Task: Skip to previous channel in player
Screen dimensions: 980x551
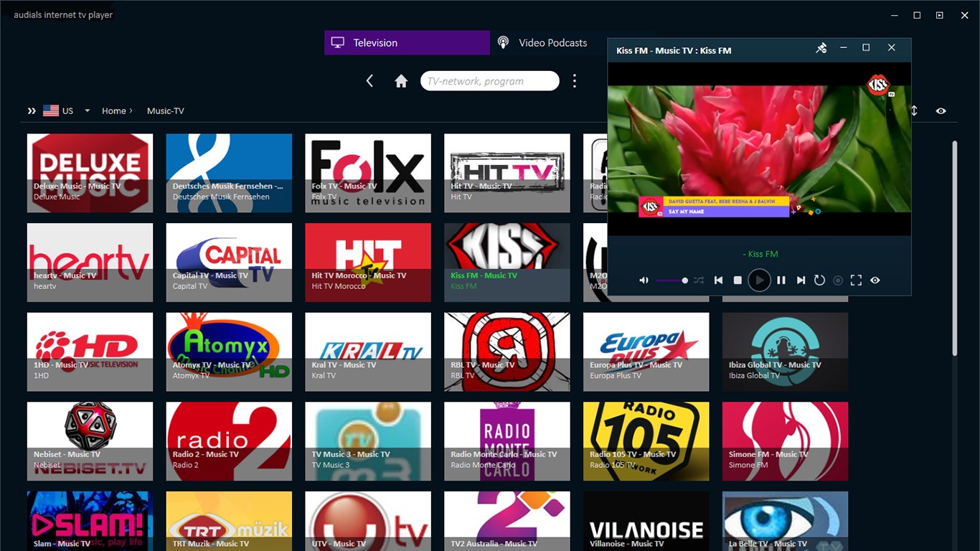Action: click(x=718, y=281)
